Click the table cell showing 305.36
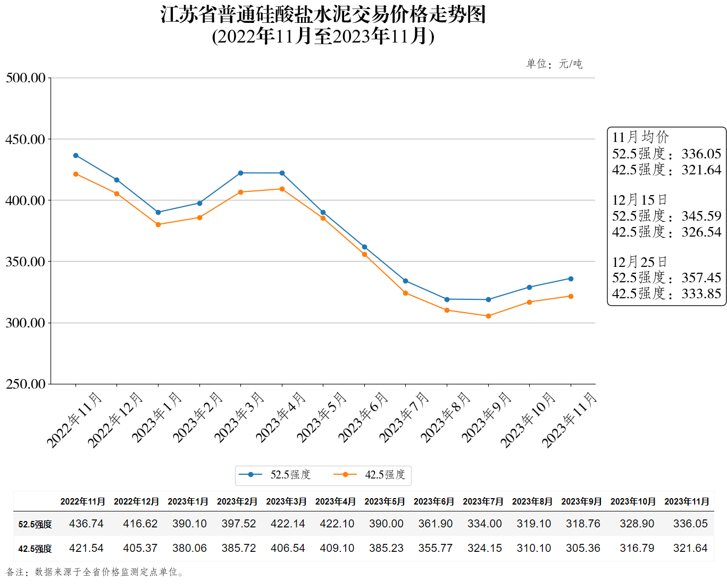 tap(583, 548)
